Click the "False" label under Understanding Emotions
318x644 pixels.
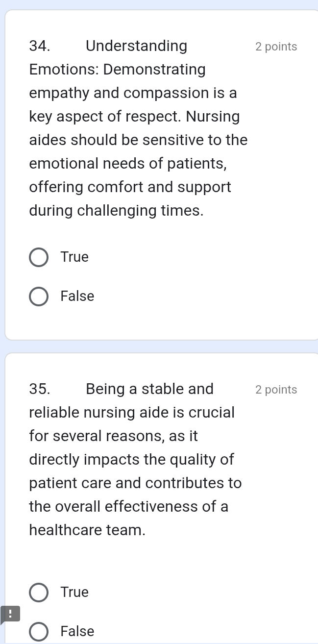coord(77,296)
